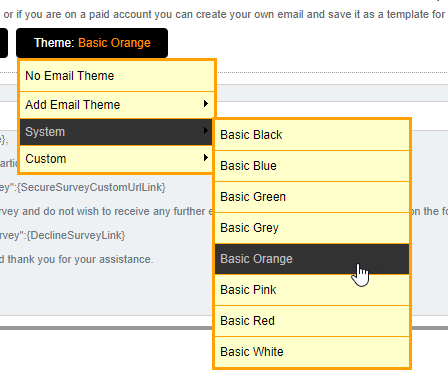Click the {SecureSurveyCustomUrlLink} text in email body
448x390 pixels.
[x=91, y=187]
